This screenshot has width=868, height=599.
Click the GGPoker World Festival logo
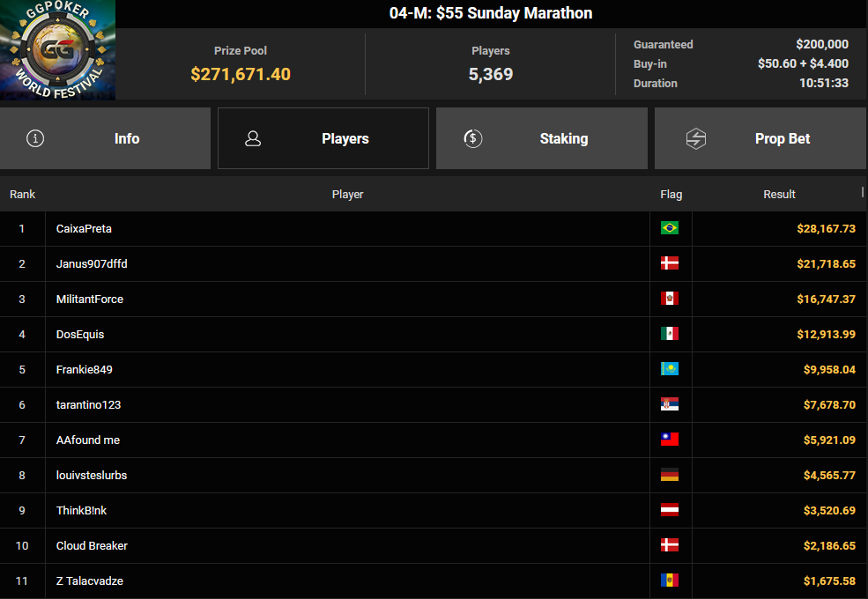(x=57, y=50)
